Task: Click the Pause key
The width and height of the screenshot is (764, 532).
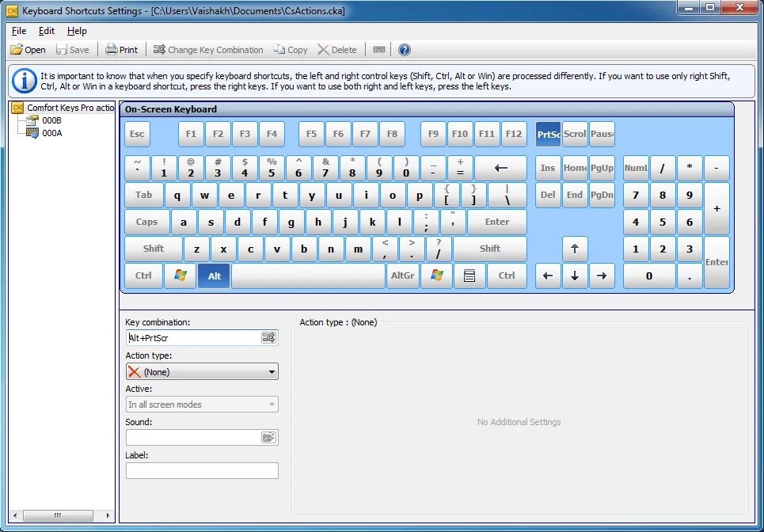Action: (602, 134)
